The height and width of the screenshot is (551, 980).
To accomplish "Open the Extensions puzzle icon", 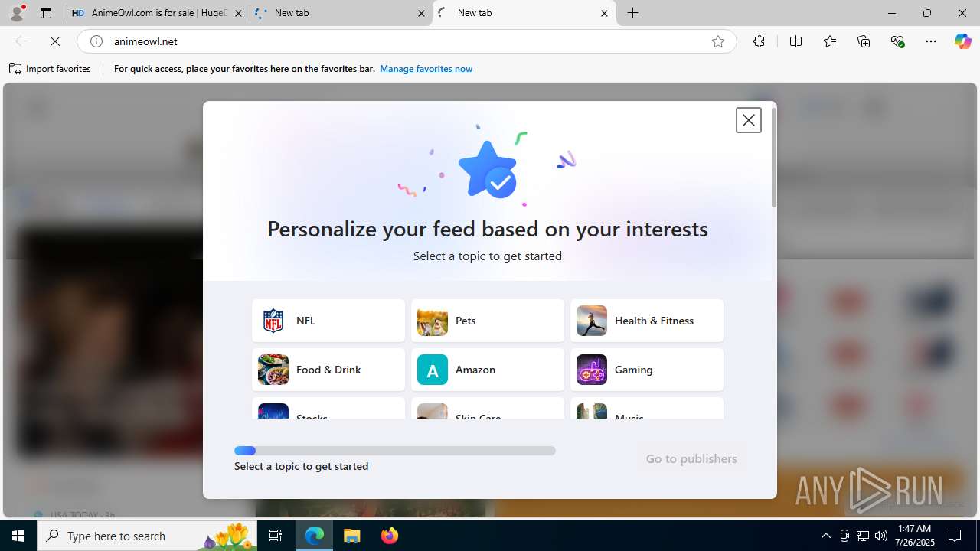I will pyautogui.click(x=759, y=41).
